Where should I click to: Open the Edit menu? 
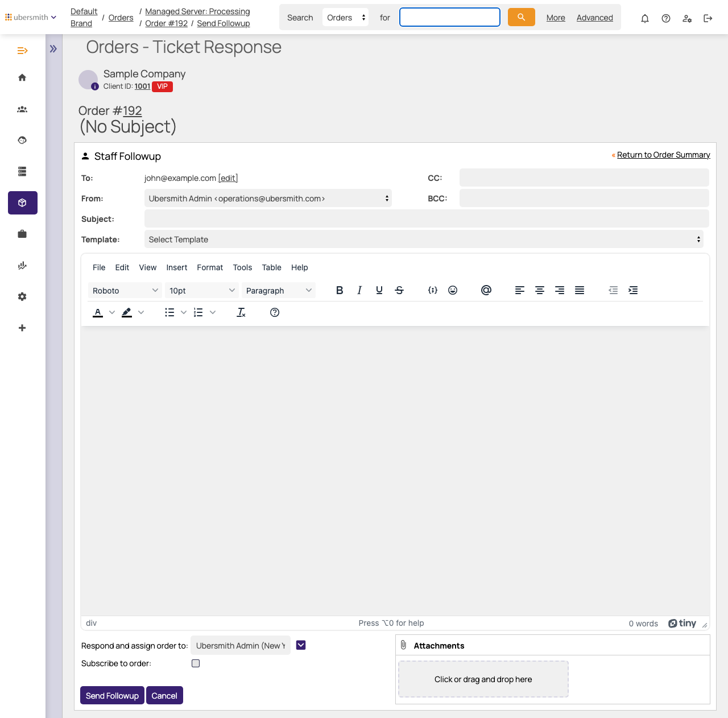point(122,267)
